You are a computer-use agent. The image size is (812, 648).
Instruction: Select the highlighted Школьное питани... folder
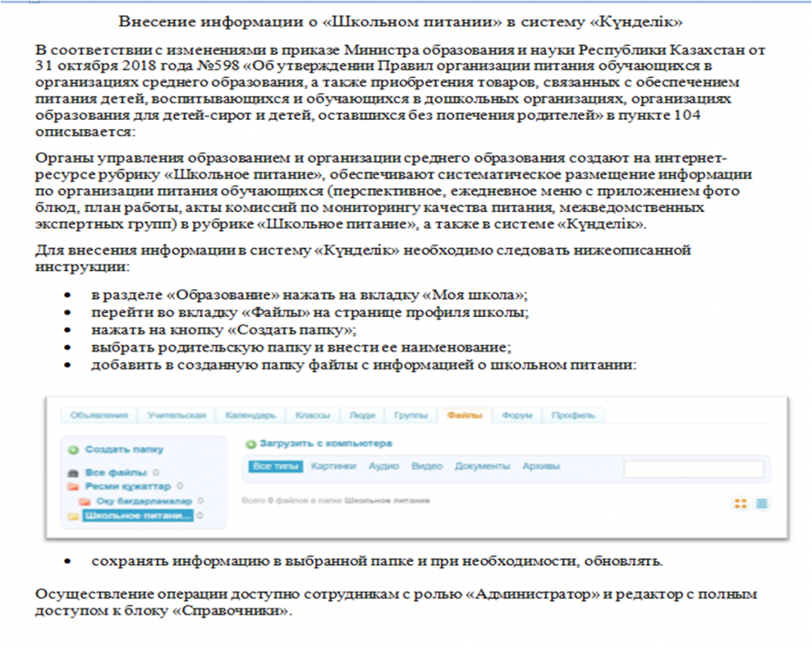(x=138, y=515)
